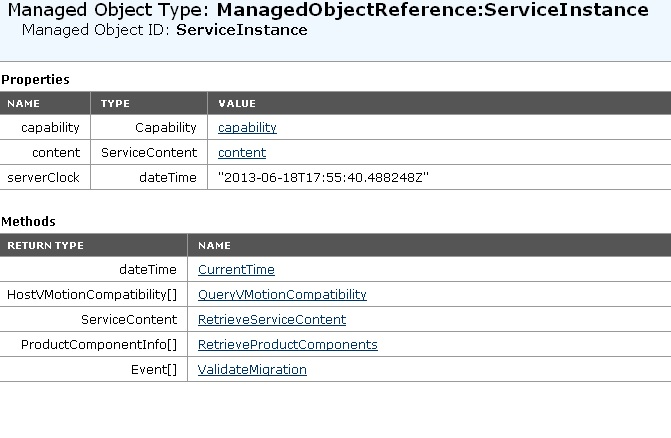Click the serverClock timestamp value
Viewport: 671px width, 438px height.
click(x=323, y=178)
